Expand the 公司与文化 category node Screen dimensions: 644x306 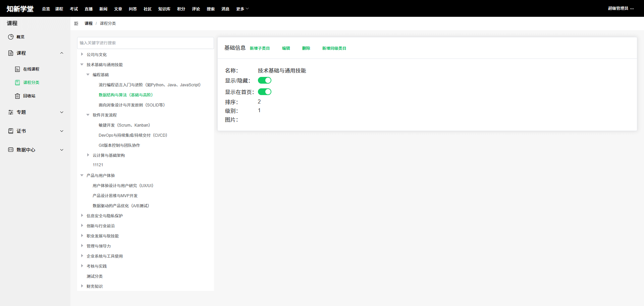82,54
